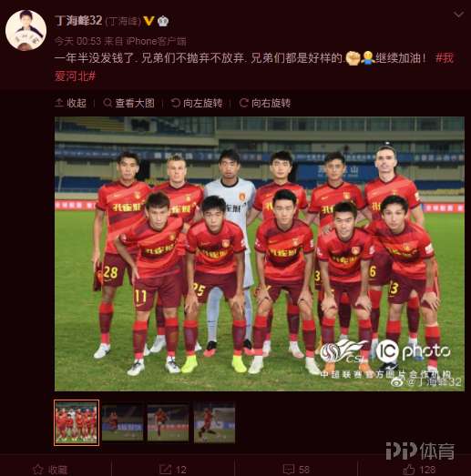
Task: Open the 丁海峰32 username link
Action: click(x=78, y=21)
